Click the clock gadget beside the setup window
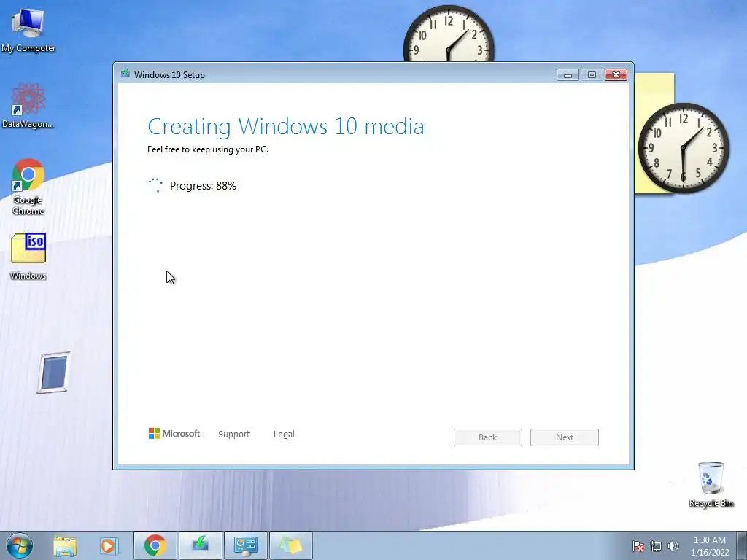This screenshot has width=747, height=560. tap(684, 148)
